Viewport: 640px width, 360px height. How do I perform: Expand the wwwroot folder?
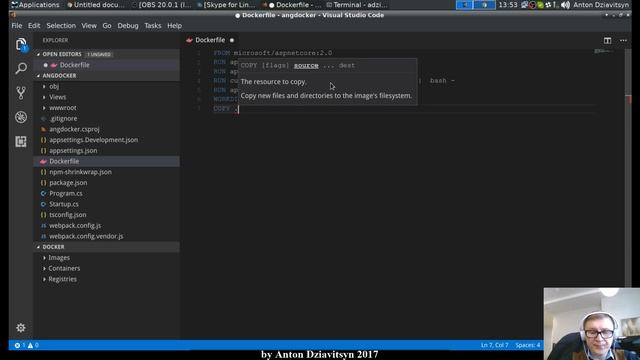click(x=44, y=108)
